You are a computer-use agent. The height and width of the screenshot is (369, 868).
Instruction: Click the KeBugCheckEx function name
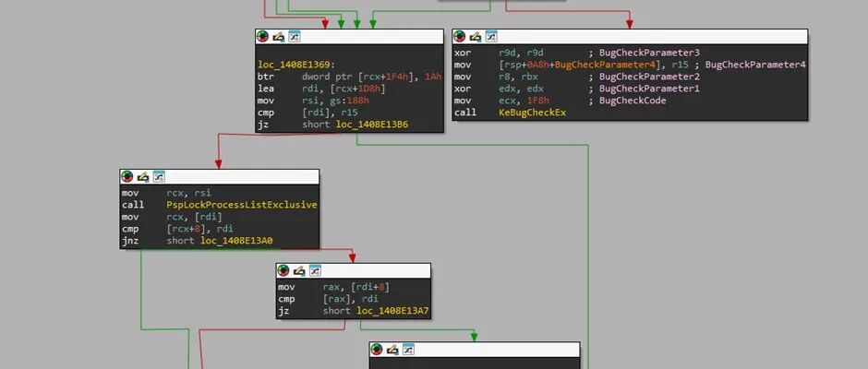533,113
